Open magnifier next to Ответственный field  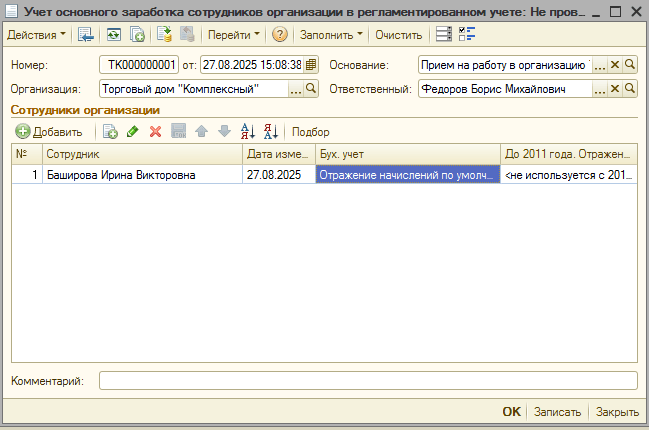pyautogui.click(x=630, y=89)
